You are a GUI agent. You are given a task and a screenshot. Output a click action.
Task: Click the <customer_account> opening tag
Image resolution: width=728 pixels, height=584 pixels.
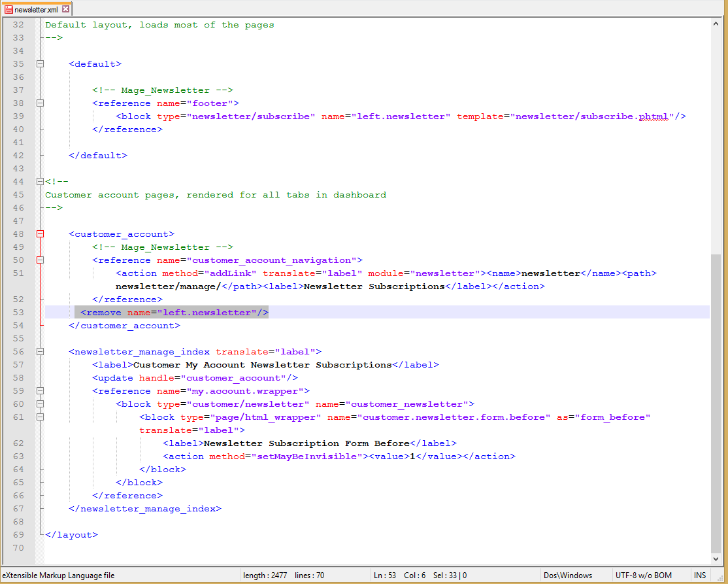122,234
